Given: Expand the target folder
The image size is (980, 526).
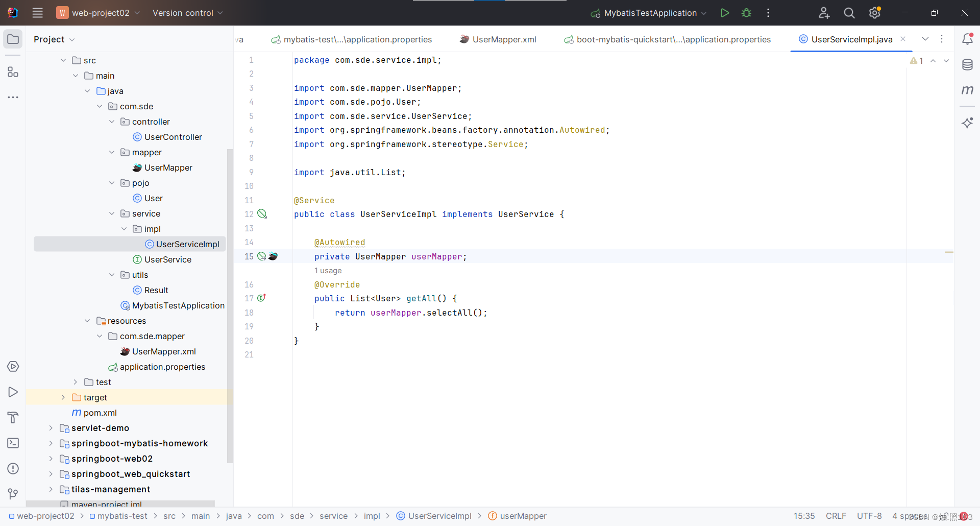Looking at the screenshot, I should [63, 397].
